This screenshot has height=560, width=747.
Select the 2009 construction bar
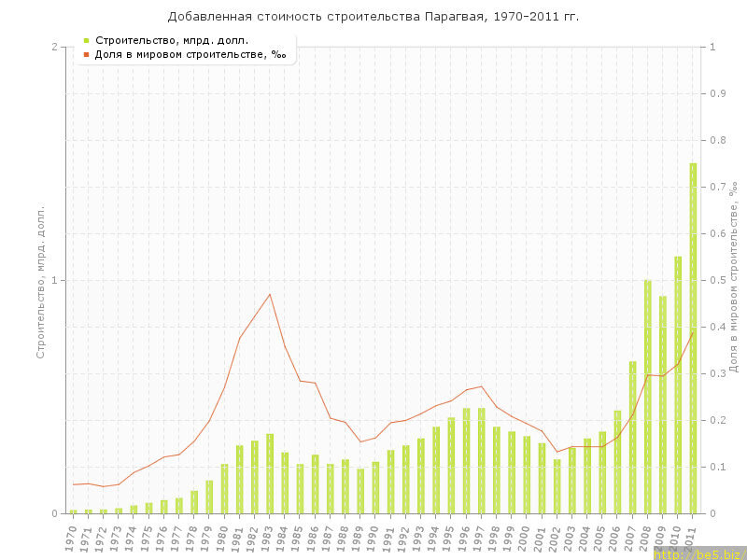pyautogui.click(x=663, y=405)
